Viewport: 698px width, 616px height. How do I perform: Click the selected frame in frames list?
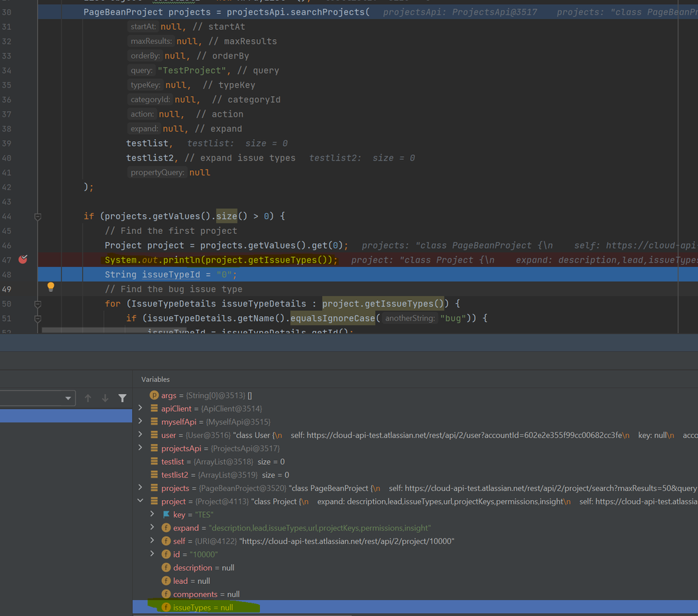pos(66,416)
